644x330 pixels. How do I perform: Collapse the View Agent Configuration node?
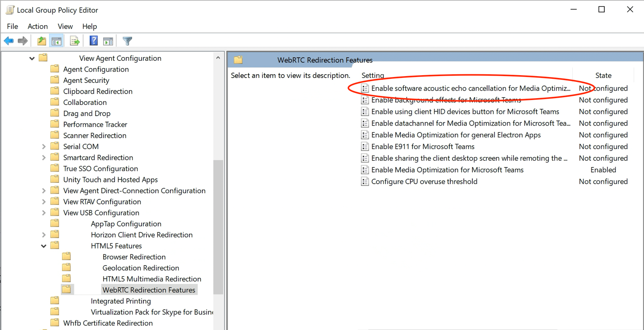32,58
